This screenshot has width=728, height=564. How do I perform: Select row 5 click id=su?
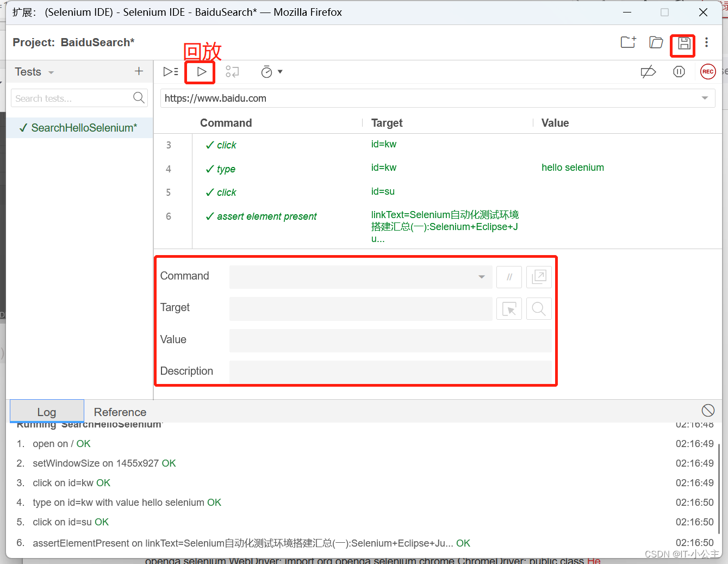click(x=438, y=192)
